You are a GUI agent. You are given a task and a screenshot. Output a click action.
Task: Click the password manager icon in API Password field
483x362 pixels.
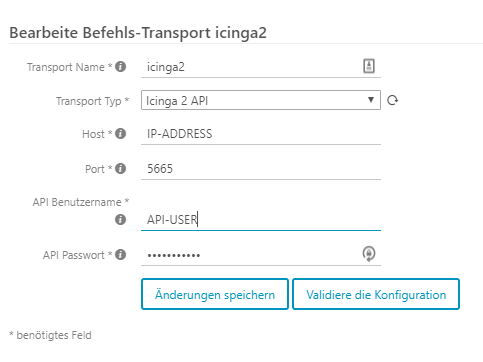(x=369, y=254)
